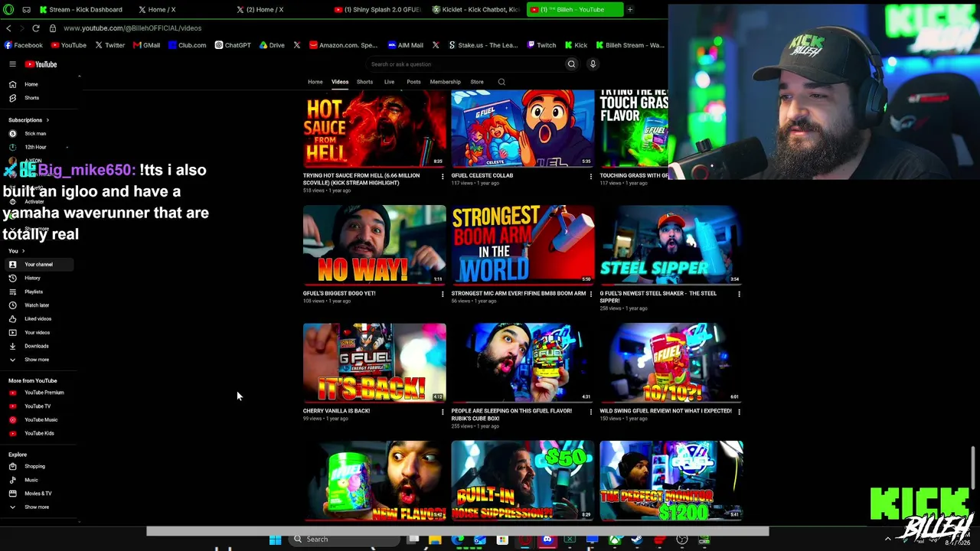Switch to the channel Shorts tab
The image size is (980, 551).
[364, 82]
